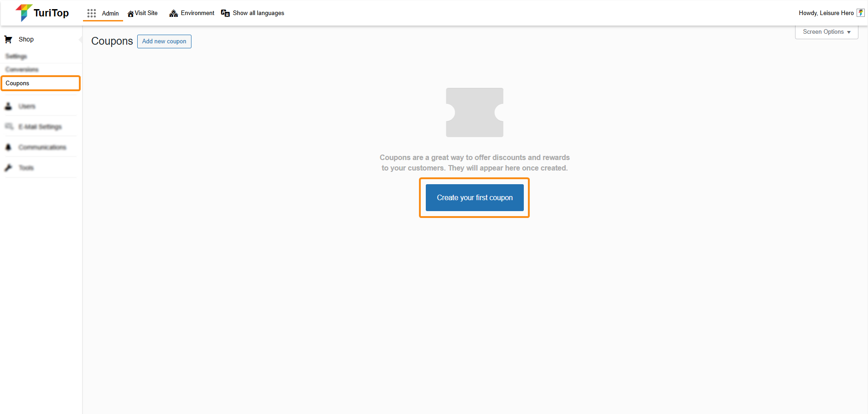Click the Users person icon
Image resolution: width=868 pixels, height=414 pixels.
[8, 106]
